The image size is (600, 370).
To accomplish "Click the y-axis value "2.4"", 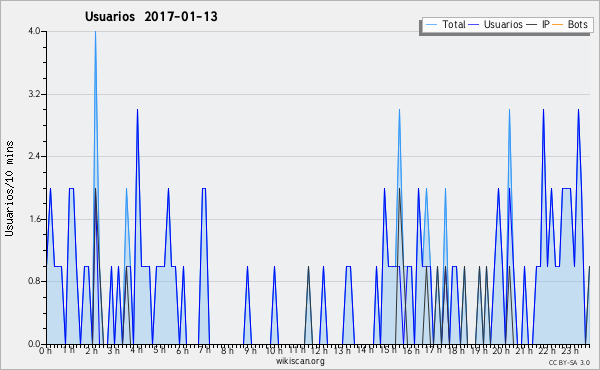I will [34, 156].
